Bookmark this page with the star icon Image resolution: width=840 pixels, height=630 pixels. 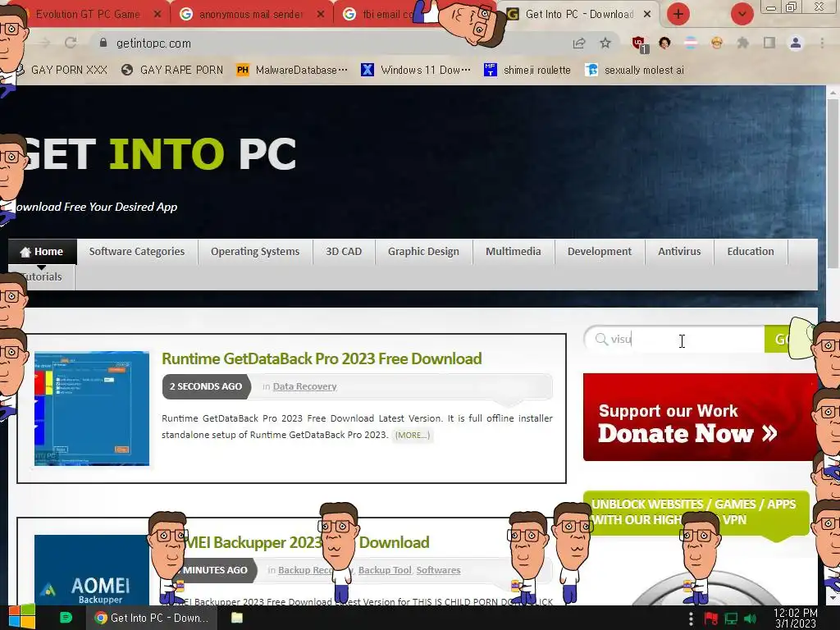click(x=605, y=43)
